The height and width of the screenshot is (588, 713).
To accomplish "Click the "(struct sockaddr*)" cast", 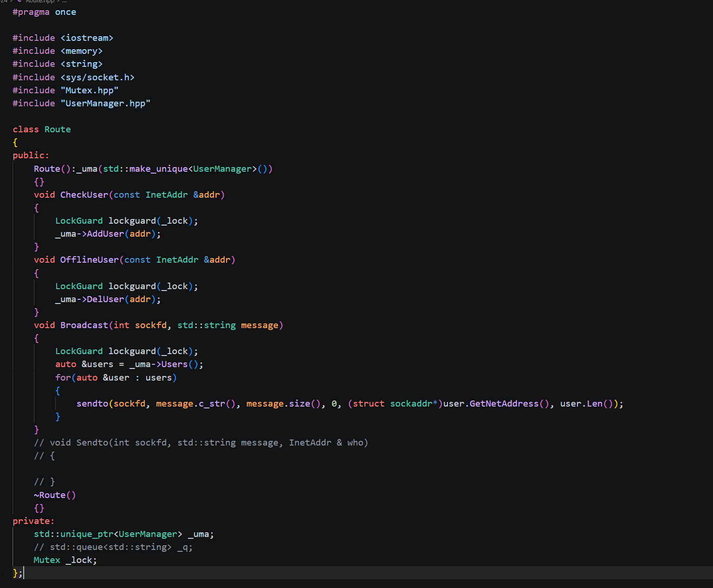I will 395,404.
